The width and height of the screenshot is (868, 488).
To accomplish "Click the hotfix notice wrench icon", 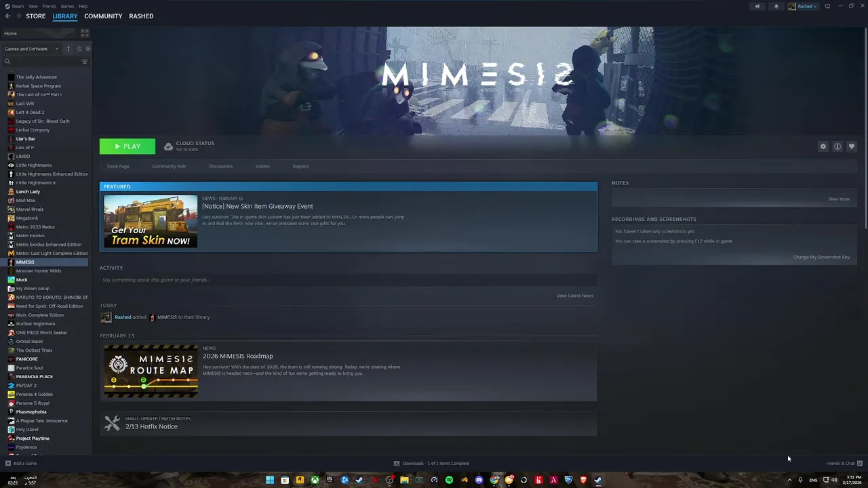I will tap(112, 423).
